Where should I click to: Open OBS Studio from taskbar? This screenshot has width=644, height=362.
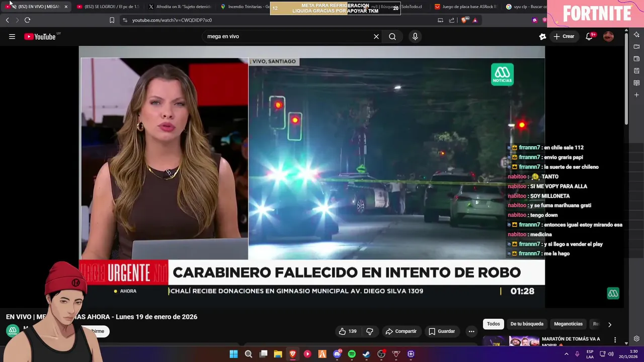pos(381,354)
